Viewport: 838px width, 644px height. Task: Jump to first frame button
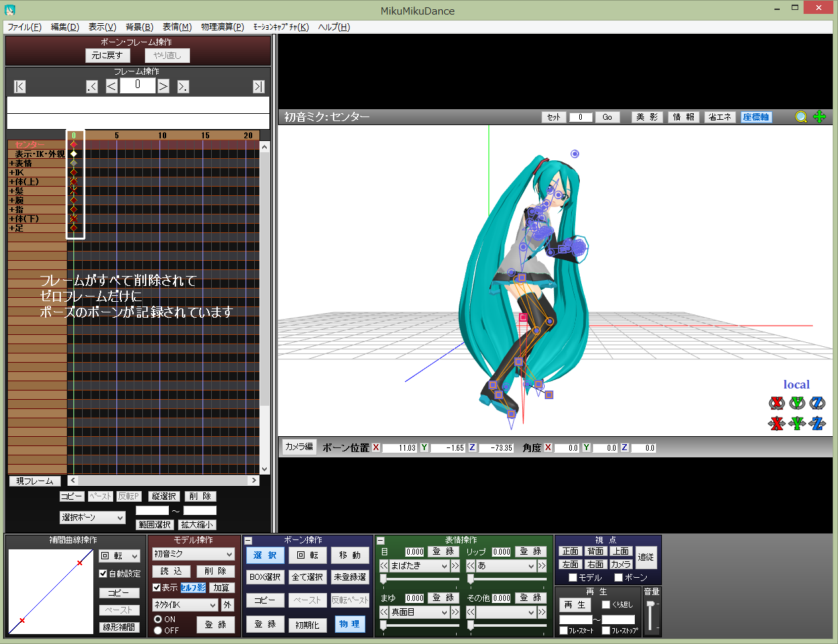click(x=20, y=87)
